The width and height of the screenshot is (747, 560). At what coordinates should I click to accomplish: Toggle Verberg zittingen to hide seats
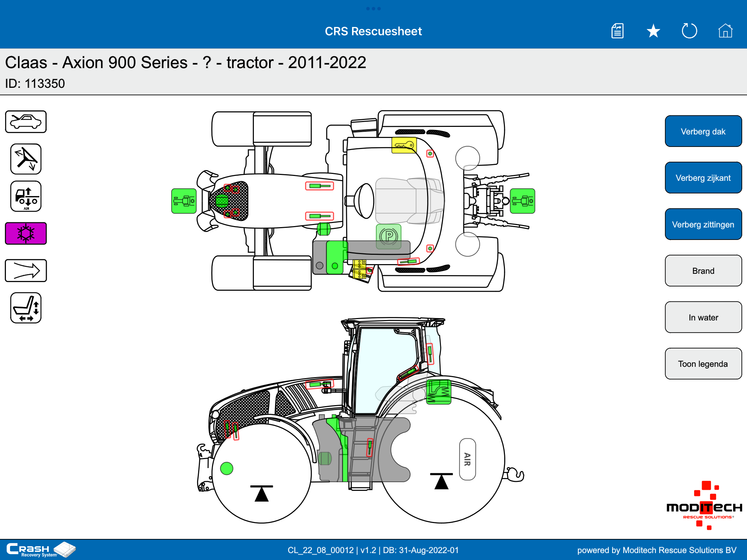(703, 224)
